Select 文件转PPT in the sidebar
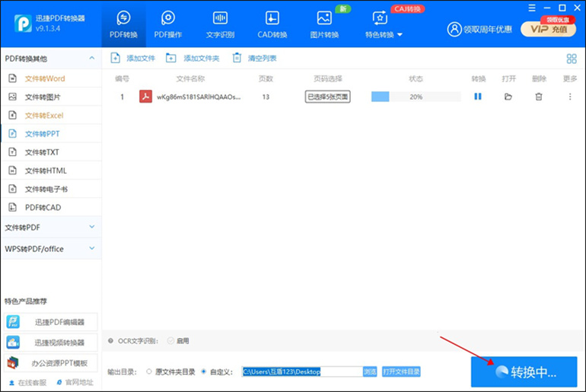The image size is (586, 392). tap(51, 134)
